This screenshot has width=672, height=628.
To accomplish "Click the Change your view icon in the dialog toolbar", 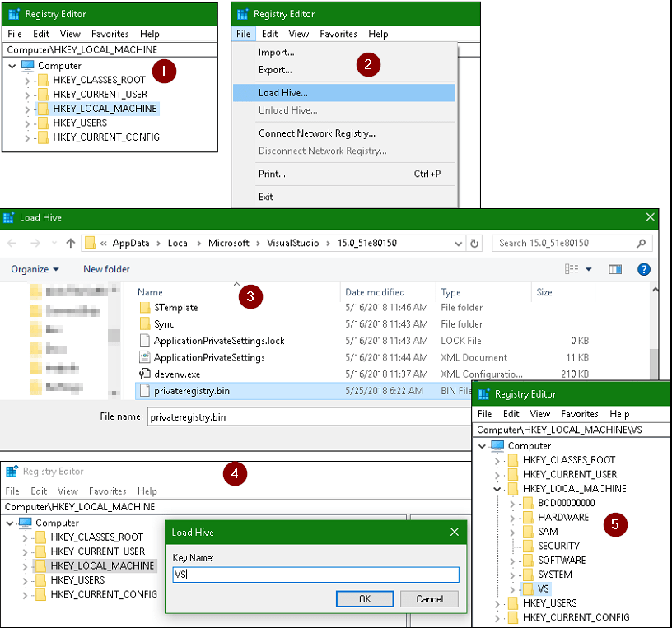I will coord(571,268).
